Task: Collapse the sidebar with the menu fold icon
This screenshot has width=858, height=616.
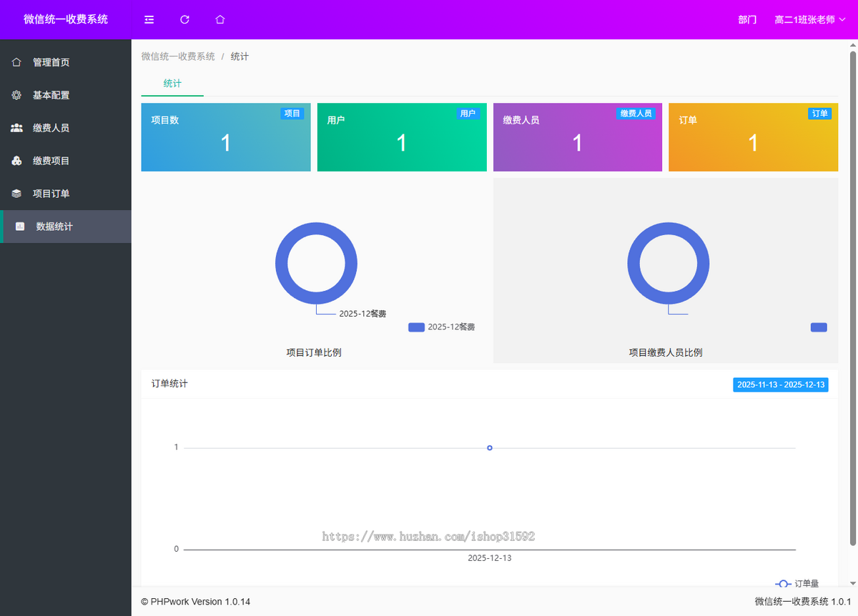Action: tap(149, 19)
